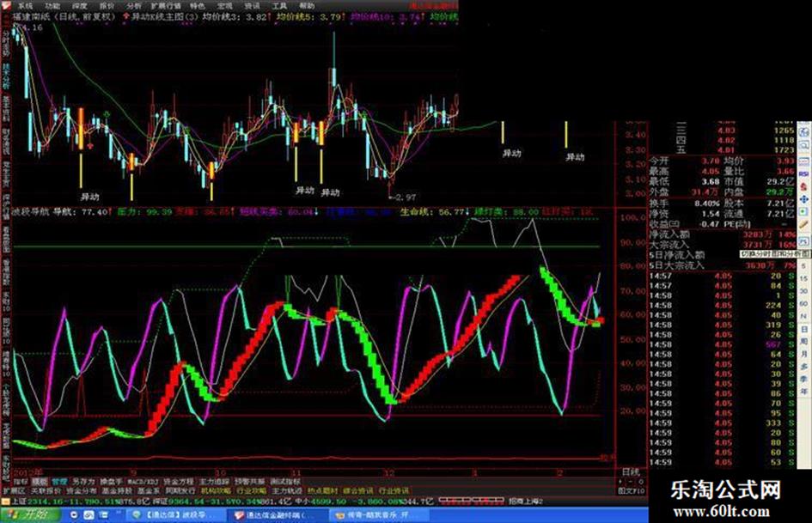This screenshot has width=812, height=523.
Task: Open the 机构攻略 tab
Action: click(x=216, y=490)
